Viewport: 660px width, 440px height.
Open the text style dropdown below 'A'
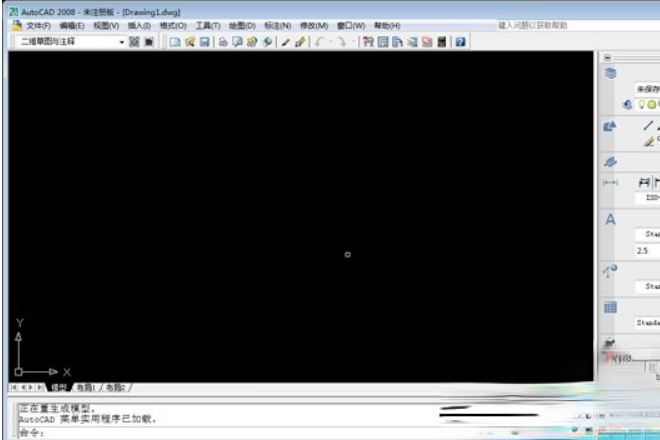(647, 234)
